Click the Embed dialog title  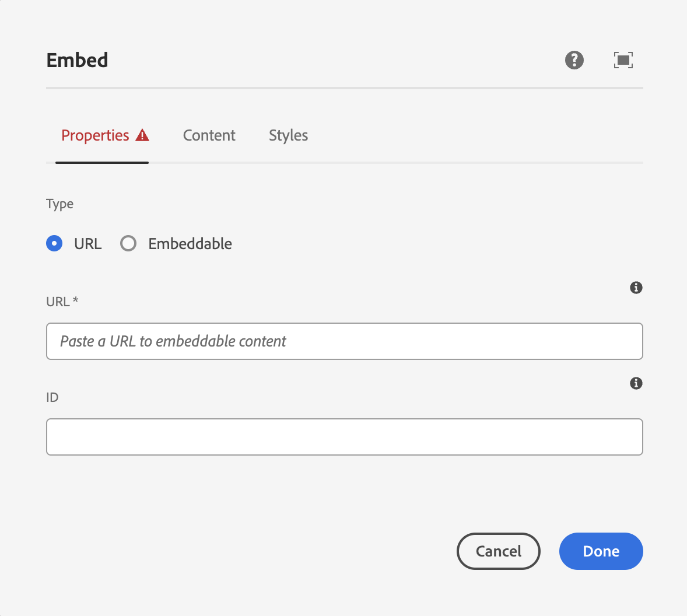[77, 60]
